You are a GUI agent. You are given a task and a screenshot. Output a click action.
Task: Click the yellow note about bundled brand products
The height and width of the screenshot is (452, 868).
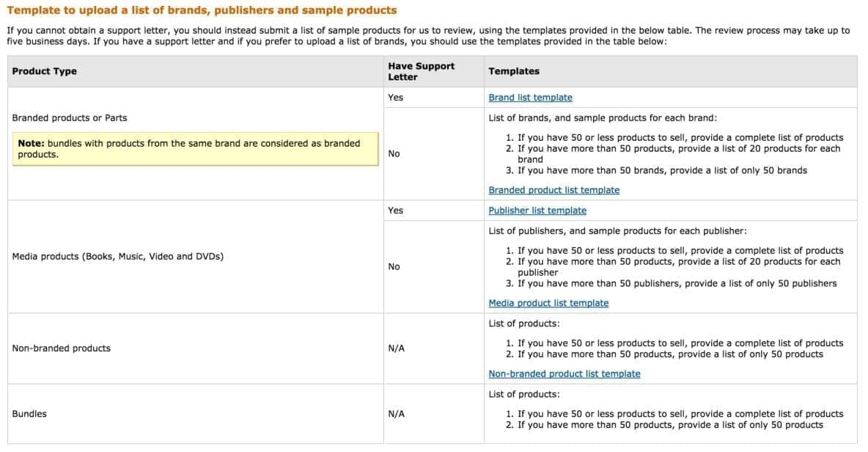[x=196, y=148]
